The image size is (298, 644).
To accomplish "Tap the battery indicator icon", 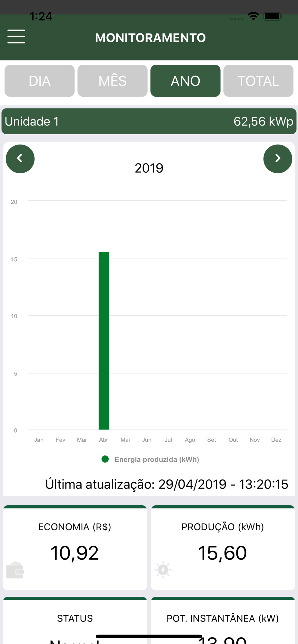I will [273, 16].
